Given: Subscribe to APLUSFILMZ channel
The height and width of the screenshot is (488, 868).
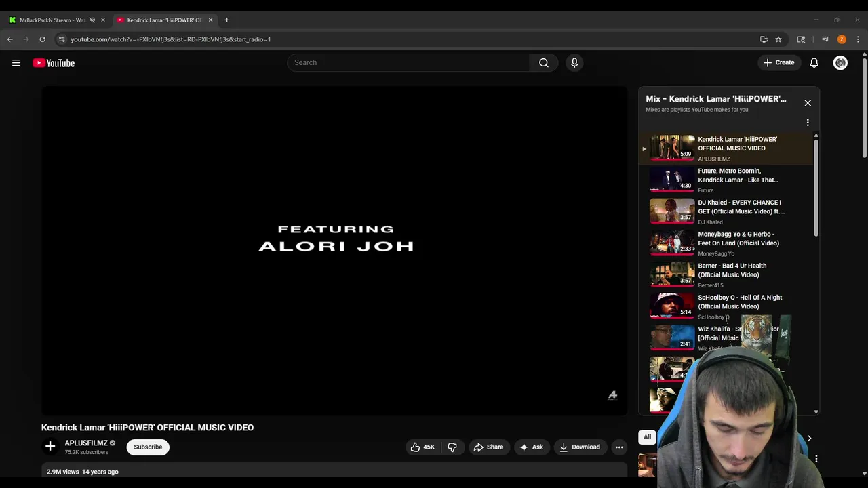Looking at the screenshot, I should coord(148,447).
